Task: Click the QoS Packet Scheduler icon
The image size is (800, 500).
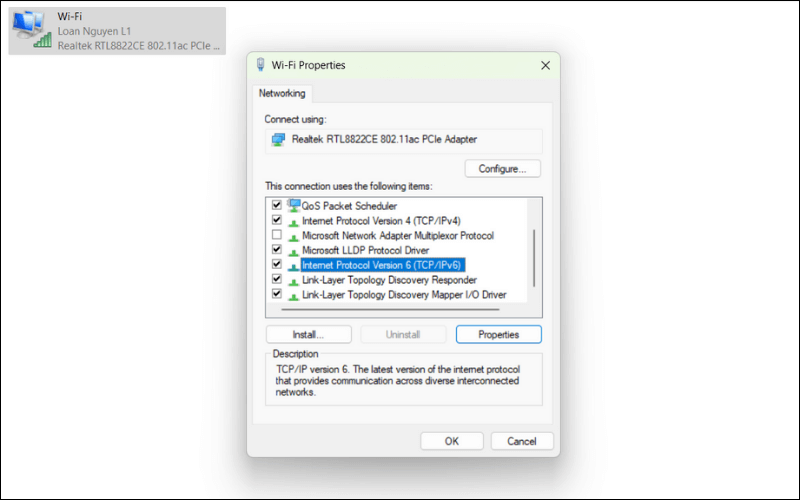Action: click(x=293, y=206)
